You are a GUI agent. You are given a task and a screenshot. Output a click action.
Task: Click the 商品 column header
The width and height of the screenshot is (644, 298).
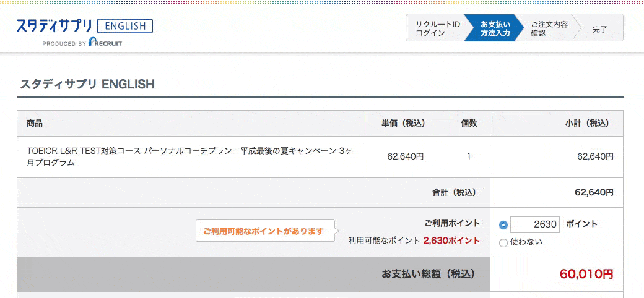pyautogui.click(x=35, y=123)
